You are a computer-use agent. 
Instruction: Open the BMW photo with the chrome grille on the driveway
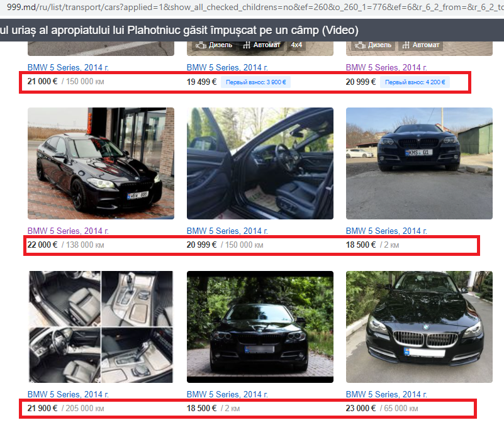tap(419, 327)
